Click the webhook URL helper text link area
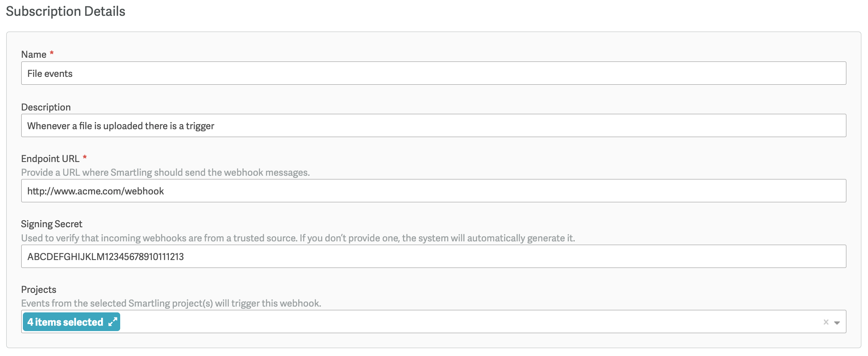Viewport: 868px width, 356px height. 166,172
